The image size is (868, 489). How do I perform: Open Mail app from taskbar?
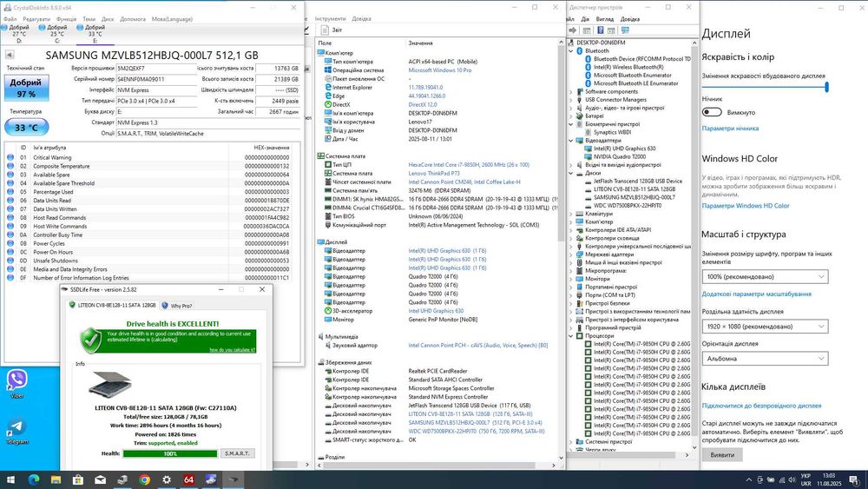(100, 479)
